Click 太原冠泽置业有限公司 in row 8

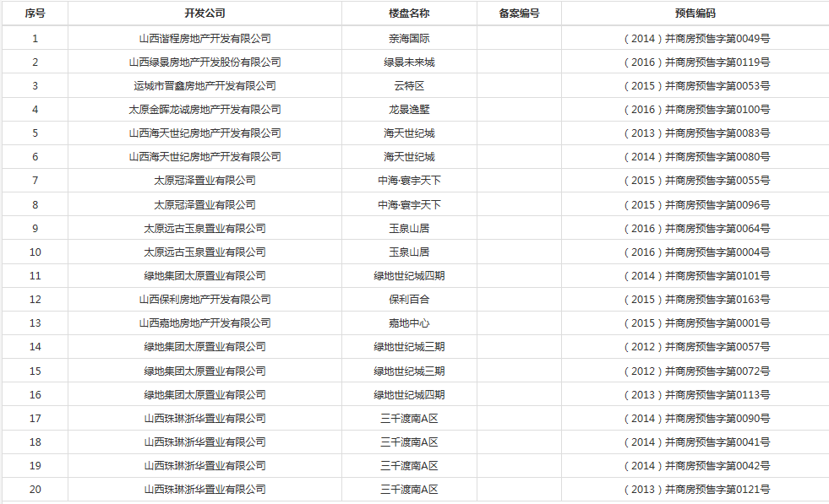(x=205, y=204)
